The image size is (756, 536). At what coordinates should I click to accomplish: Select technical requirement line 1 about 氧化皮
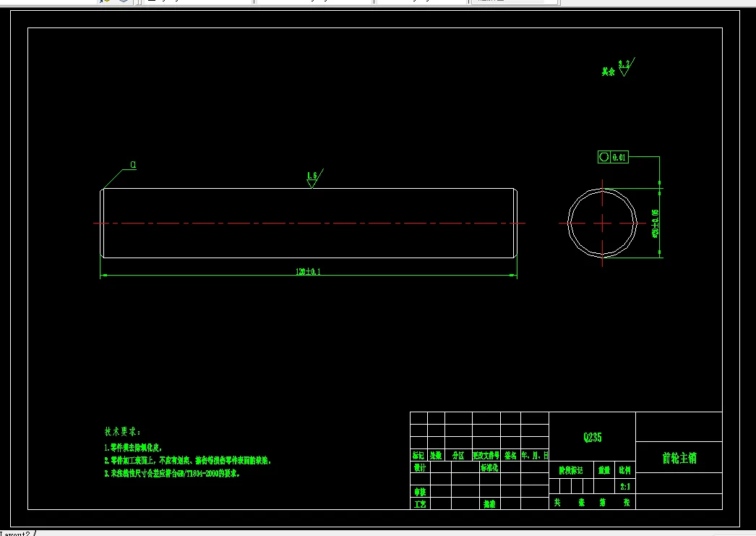click(133, 448)
